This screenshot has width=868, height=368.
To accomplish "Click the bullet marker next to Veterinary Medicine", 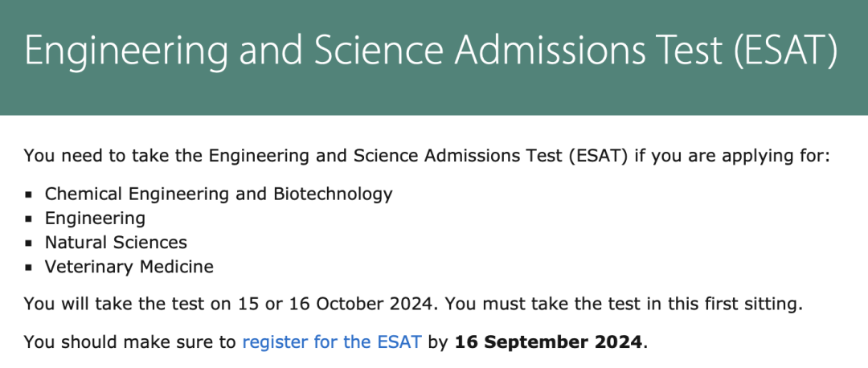I will coord(28,267).
